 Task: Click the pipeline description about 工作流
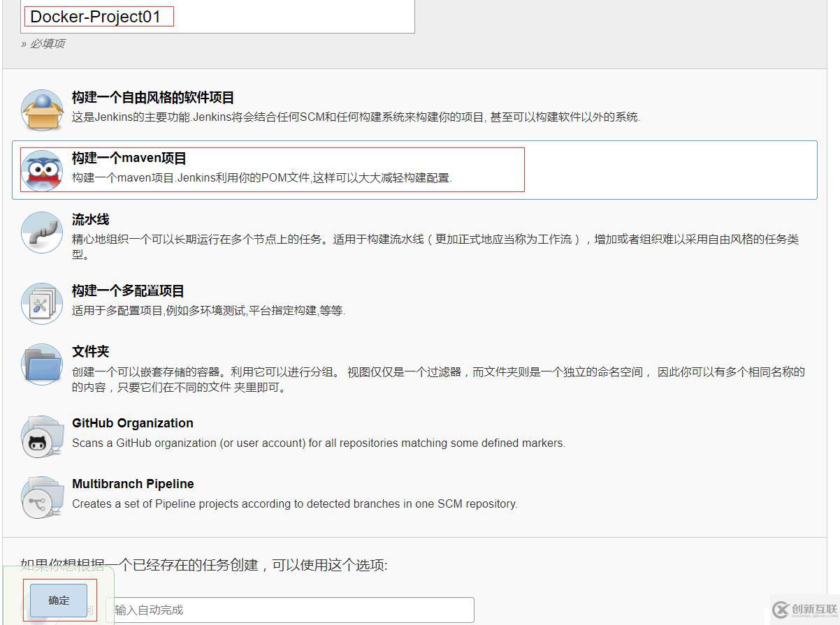click(435, 247)
